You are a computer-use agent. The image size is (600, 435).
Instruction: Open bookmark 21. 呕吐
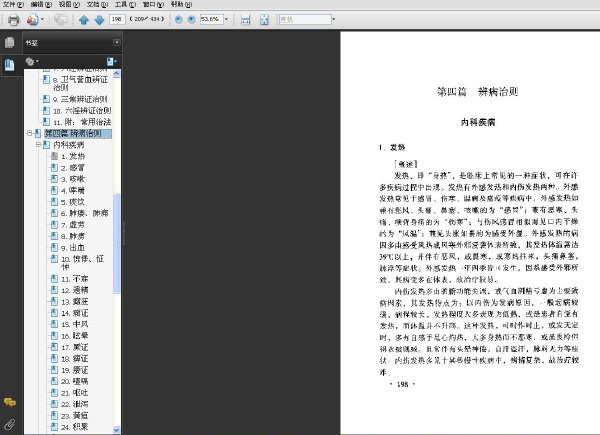pos(75,393)
